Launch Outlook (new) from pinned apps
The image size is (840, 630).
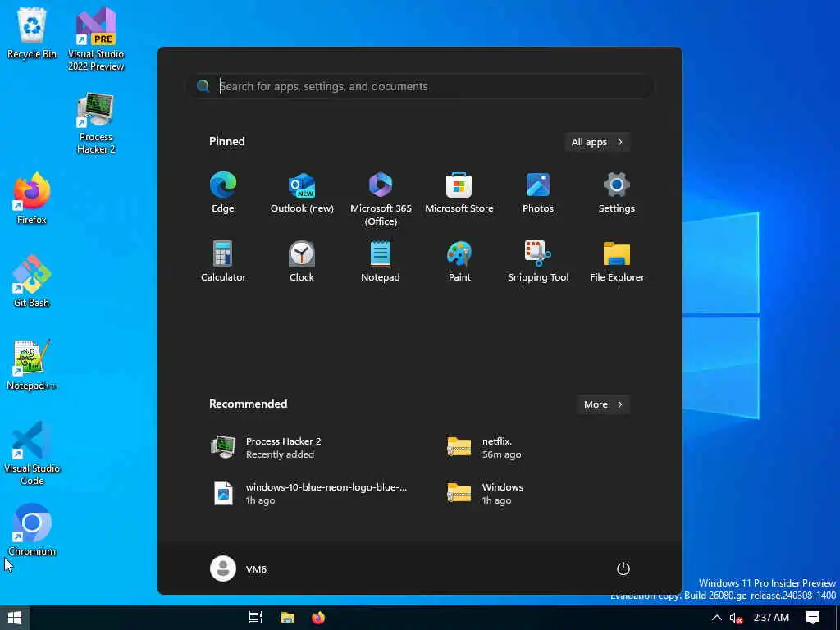(302, 192)
